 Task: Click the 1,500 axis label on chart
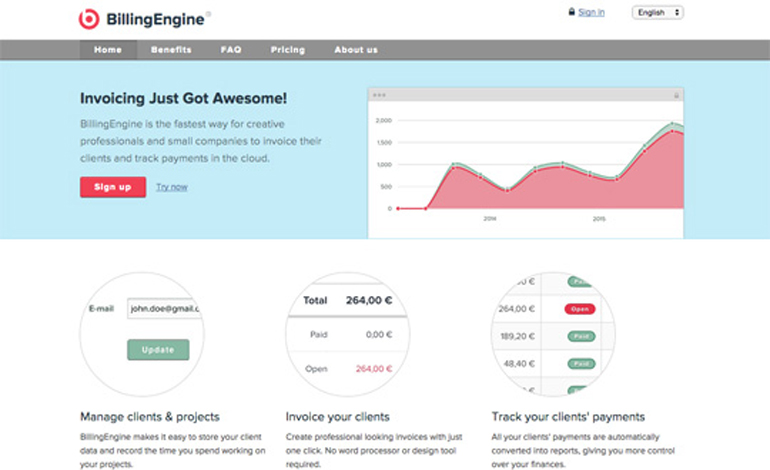[384, 142]
